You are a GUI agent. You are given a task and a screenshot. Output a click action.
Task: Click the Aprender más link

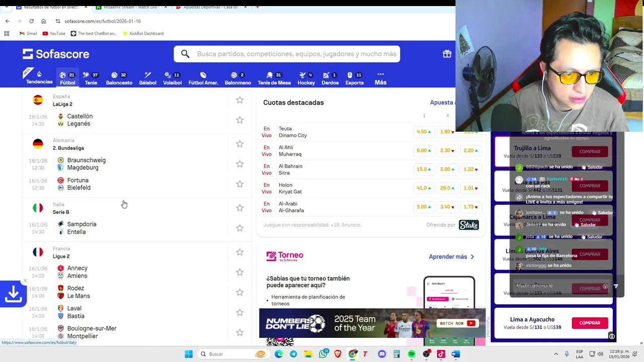[451, 257]
